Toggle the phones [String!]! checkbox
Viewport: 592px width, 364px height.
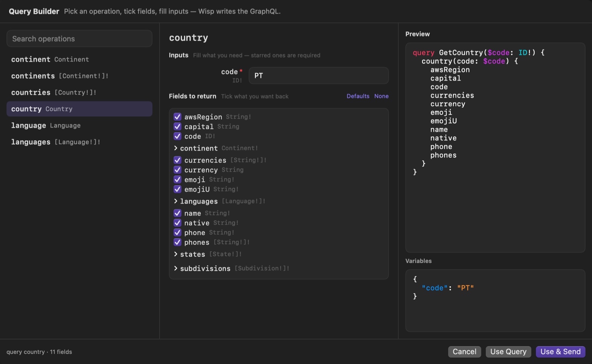pyautogui.click(x=177, y=242)
